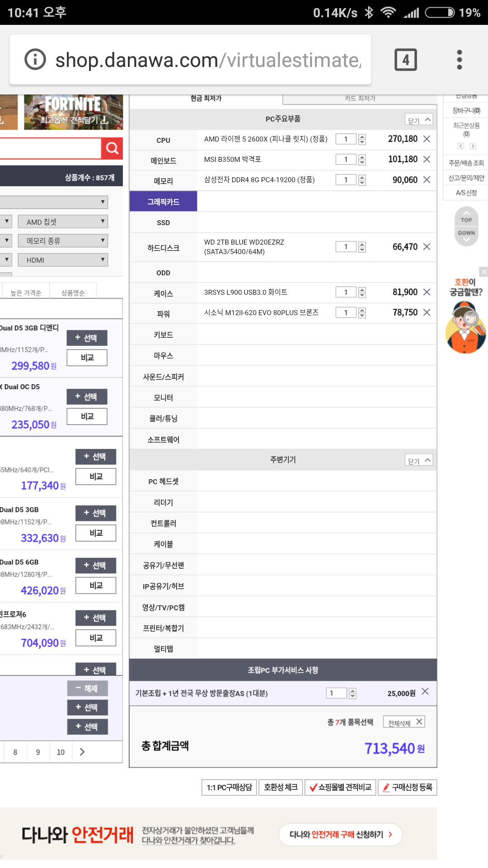488x868 pixels.
Task: Remove the 삼성전자 DDR4 8G memory item
Action: [x=427, y=179]
